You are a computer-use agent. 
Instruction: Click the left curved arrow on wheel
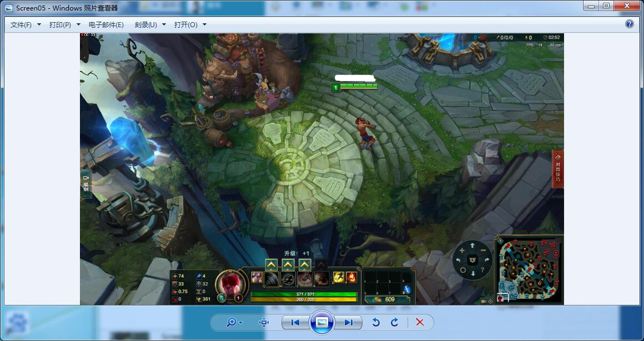458,259
